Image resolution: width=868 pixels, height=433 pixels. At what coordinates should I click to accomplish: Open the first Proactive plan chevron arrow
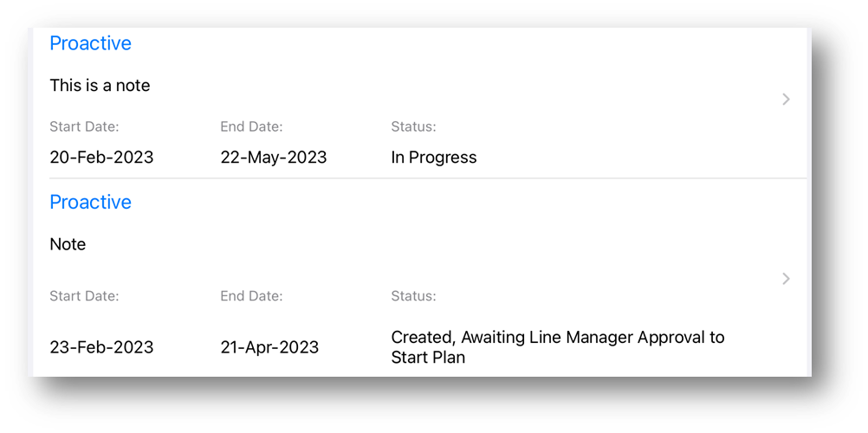[786, 100]
